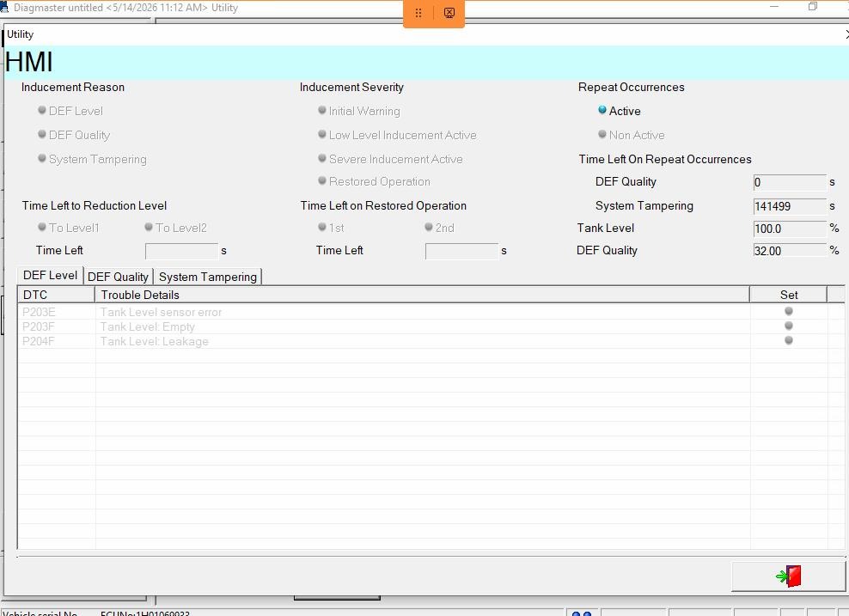Click the P203F DTC row code
The height and width of the screenshot is (616, 849).
(39, 327)
